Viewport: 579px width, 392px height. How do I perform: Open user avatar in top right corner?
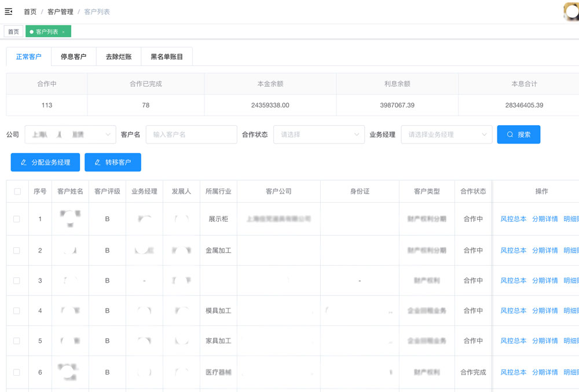coord(571,12)
